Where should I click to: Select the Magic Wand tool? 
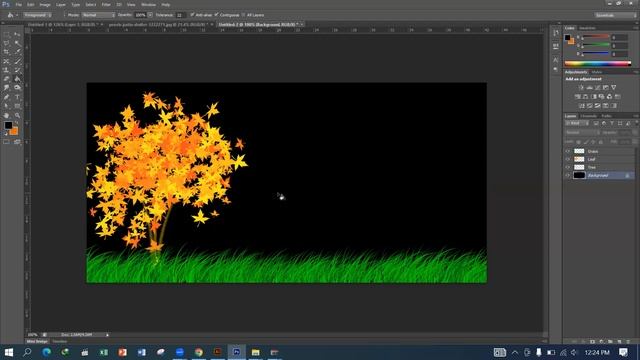[17, 43]
